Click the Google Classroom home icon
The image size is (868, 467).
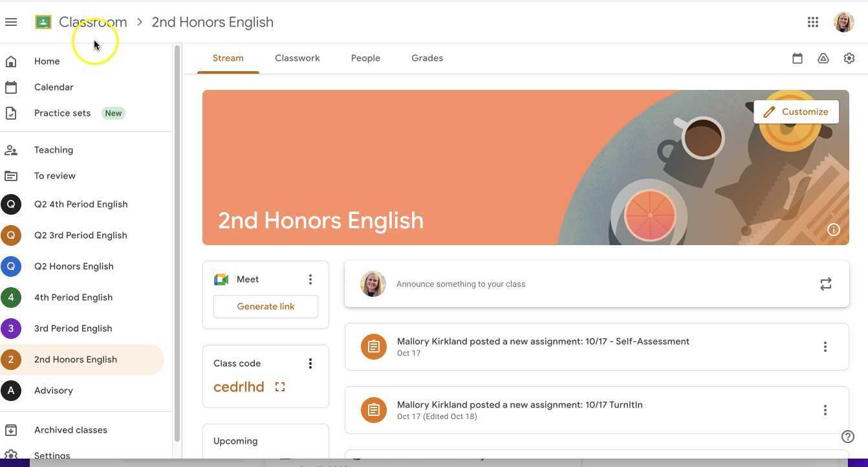coord(43,21)
